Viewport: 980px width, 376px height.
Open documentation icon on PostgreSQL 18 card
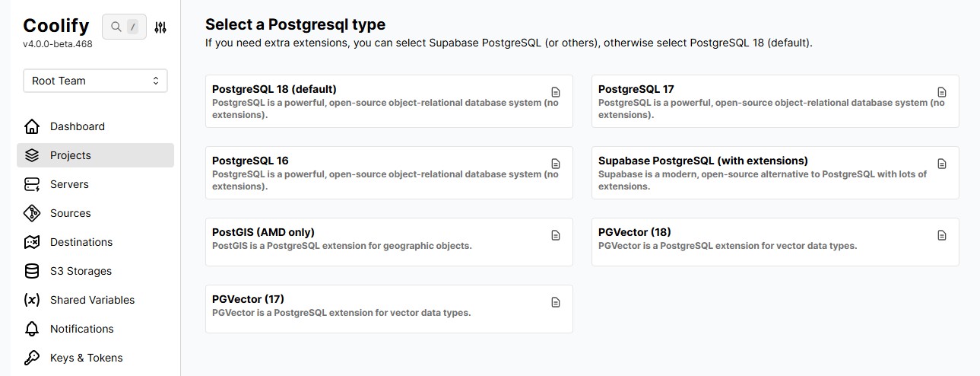click(x=556, y=92)
